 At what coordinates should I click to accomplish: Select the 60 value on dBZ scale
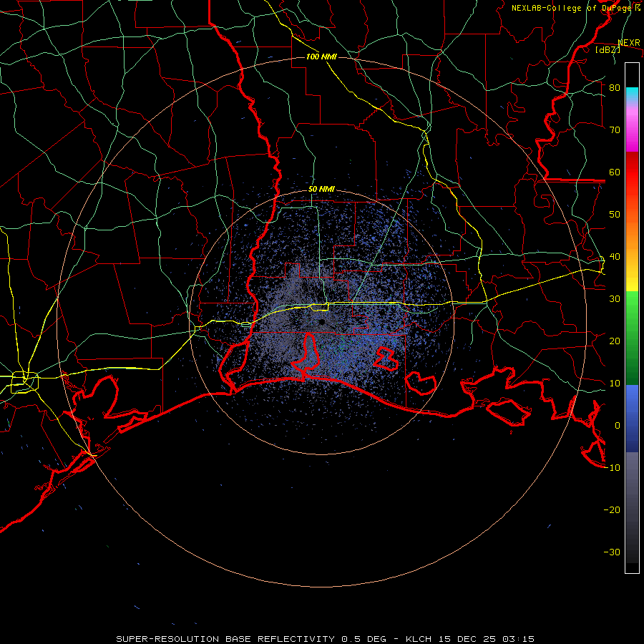point(615,172)
